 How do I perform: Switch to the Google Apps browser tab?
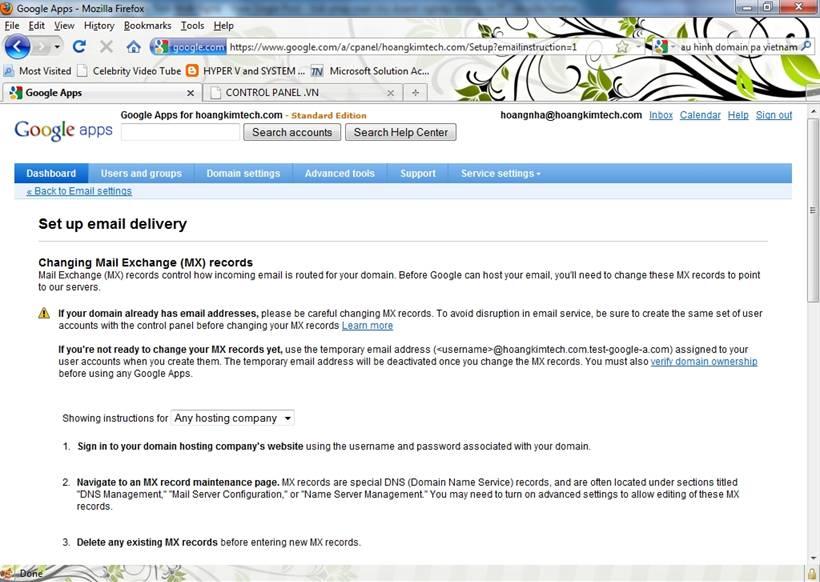pos(101,93)
